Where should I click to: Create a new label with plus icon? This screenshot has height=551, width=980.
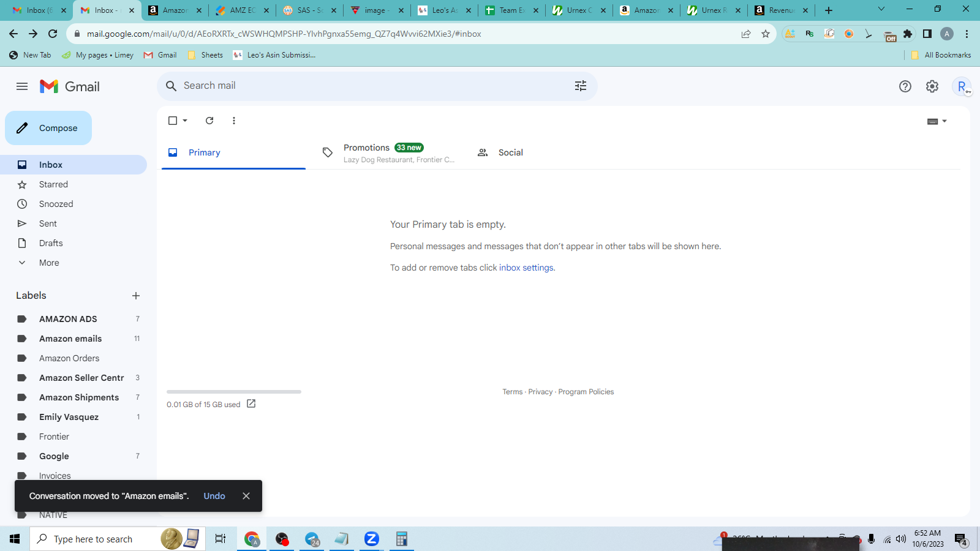[x=136, y=296]
